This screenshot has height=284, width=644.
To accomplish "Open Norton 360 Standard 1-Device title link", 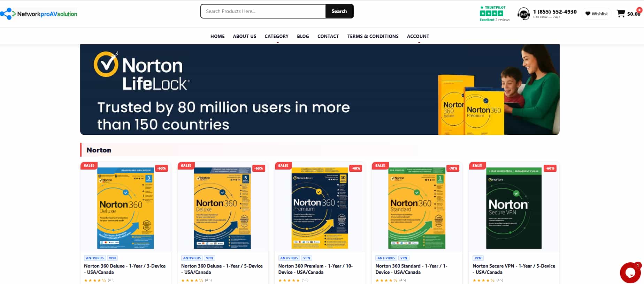I will coord(411,269).
